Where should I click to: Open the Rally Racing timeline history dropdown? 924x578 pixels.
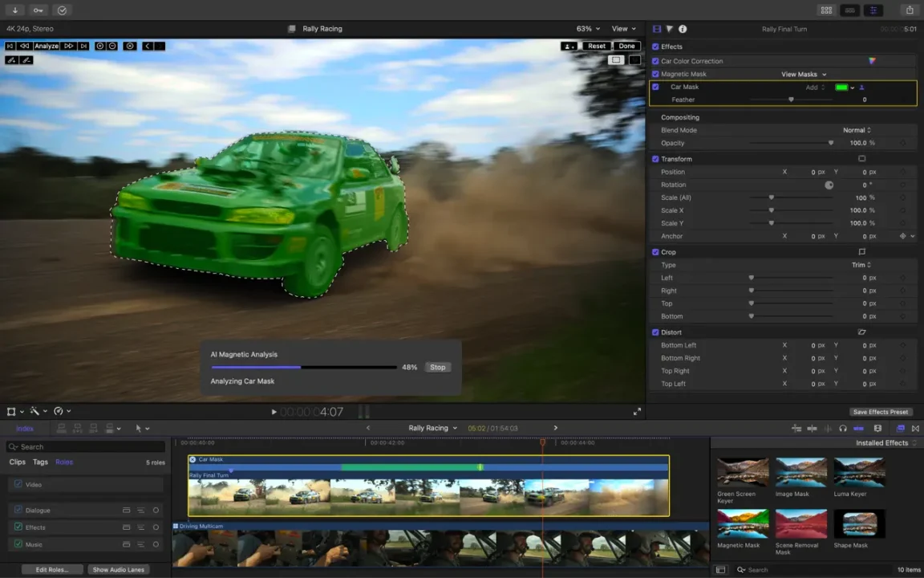click(x=432, y=428)
